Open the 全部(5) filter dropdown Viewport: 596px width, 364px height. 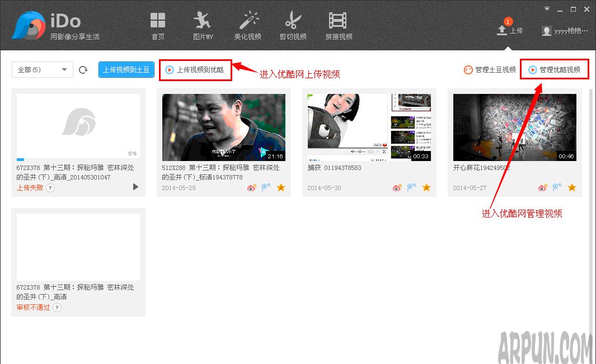pos(42,69)
